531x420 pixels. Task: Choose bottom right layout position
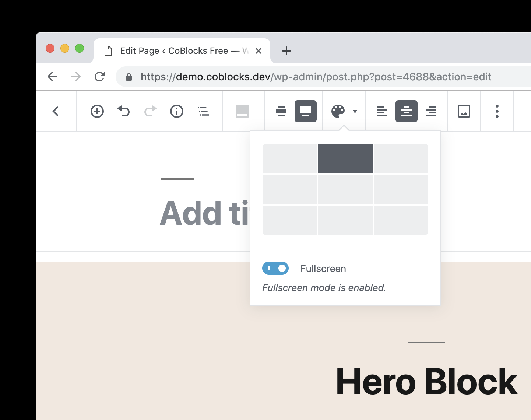coord(401,220)
